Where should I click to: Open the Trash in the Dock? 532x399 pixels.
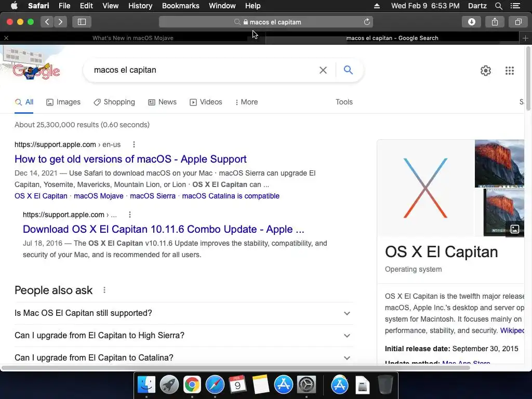(385, 384)
